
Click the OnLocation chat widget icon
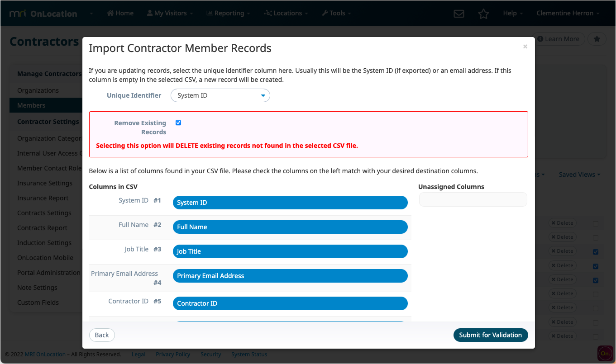coord(605,353)
